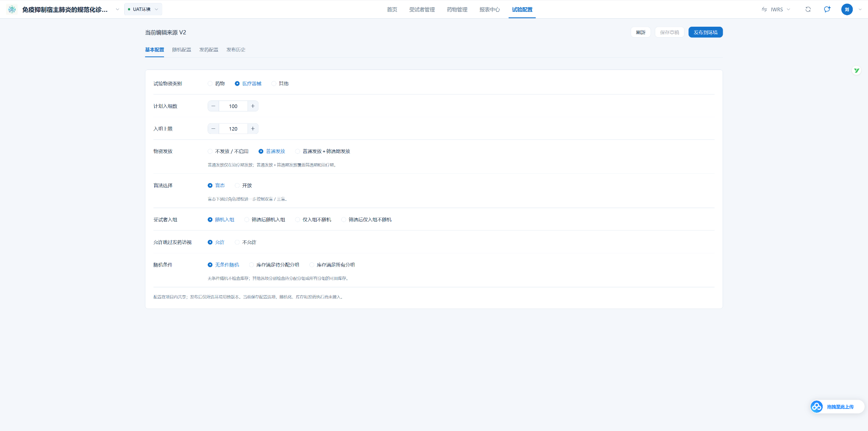Open the IWRS system switcher dropdown
This screenshot has height=431, width=868.
776,9
